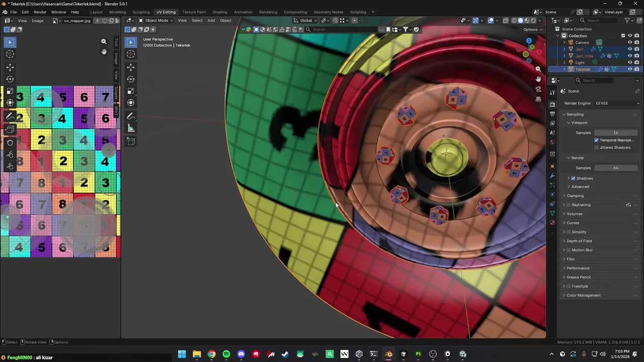Open the Modifiers wrench properties tab

tap(552, 175)
